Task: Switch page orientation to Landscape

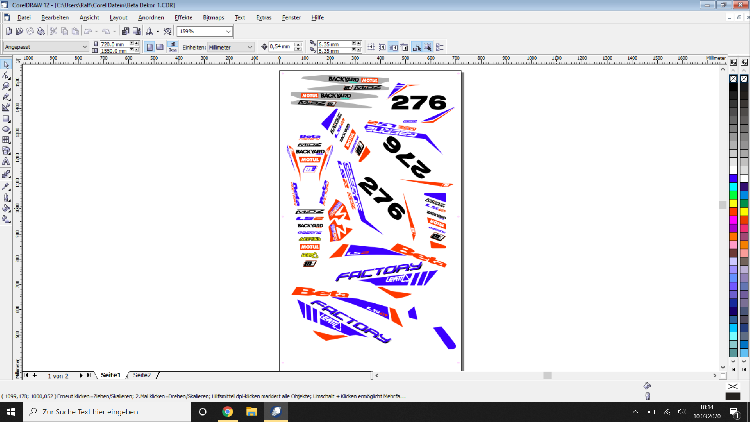Action: pos(160,47)
